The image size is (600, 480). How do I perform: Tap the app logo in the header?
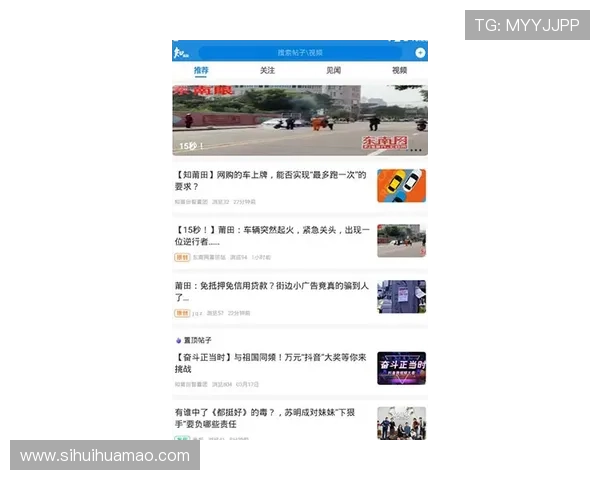[181, 52]
